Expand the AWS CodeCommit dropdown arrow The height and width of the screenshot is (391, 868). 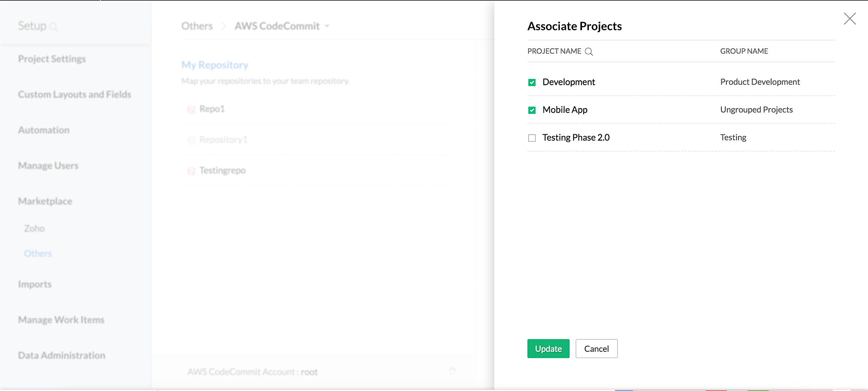click(x=327, y=27)
